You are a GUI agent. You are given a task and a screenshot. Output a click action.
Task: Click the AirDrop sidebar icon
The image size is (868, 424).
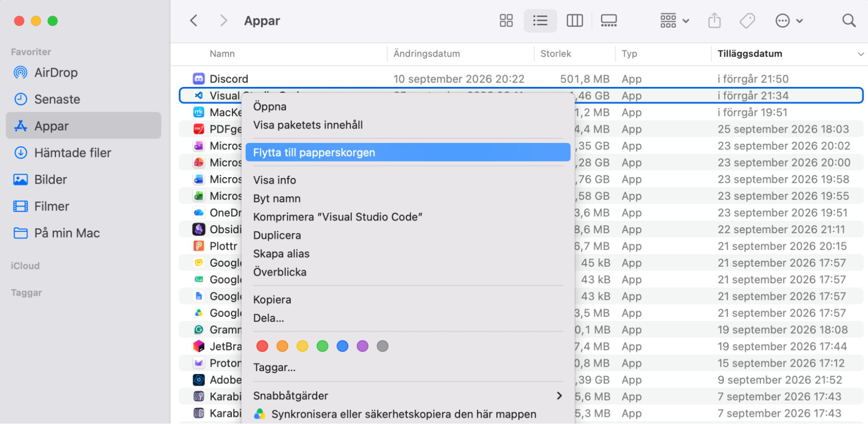pos(20,73)
